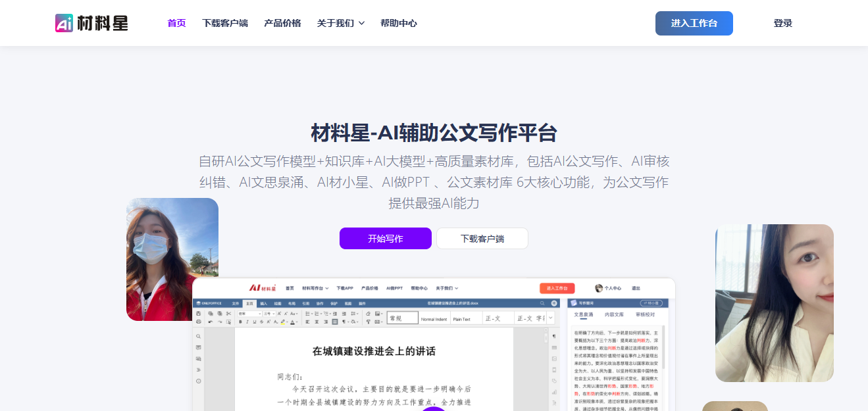Click the save icon in the editor toolbar
The height and width of the screenshot is (411, 868).
[198, 314]
